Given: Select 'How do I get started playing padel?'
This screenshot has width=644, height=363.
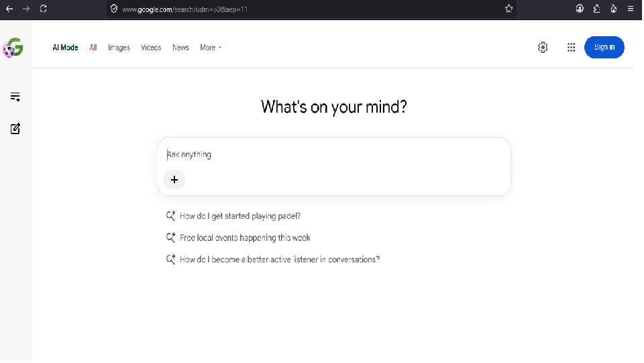Looking at the screenshot, I should [240, 216].
